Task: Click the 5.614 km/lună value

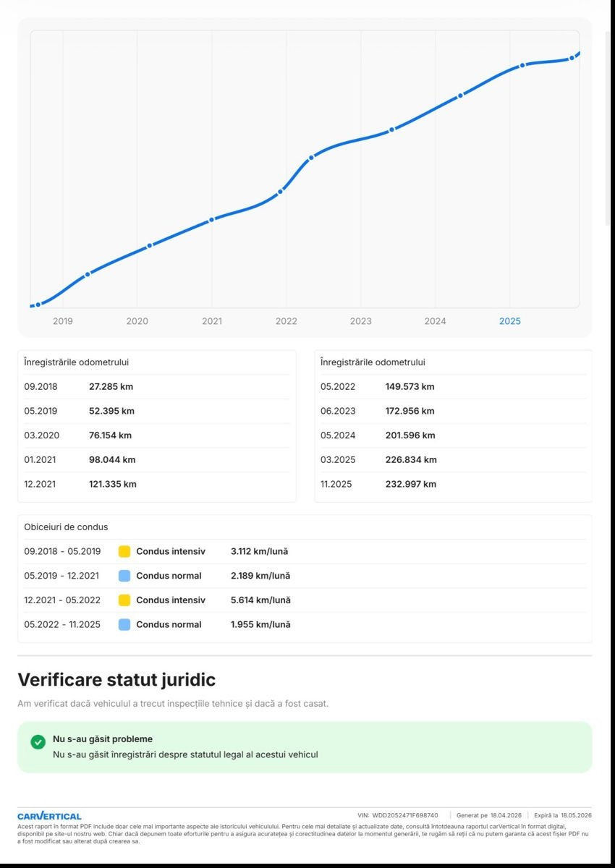Action: 260,600
